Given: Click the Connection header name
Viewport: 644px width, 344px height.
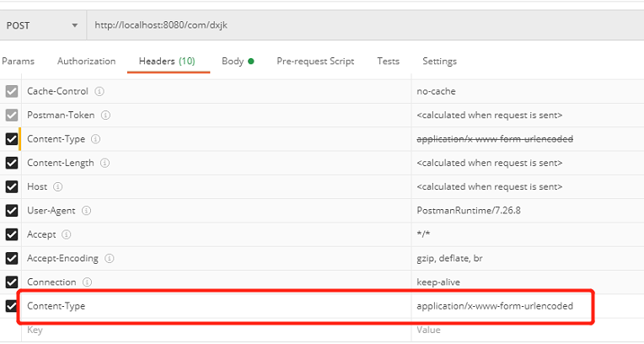Looking at the screenshot, I should coord(51,282).
